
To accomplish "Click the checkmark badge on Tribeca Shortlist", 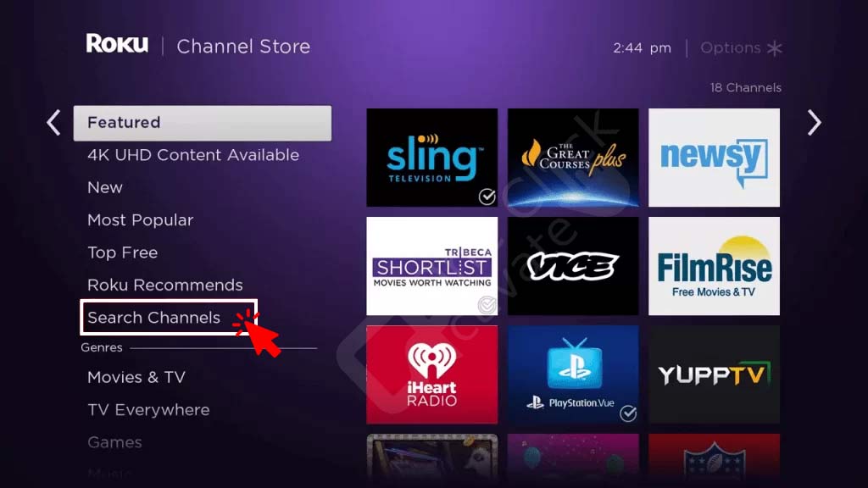I will point(487,305).
